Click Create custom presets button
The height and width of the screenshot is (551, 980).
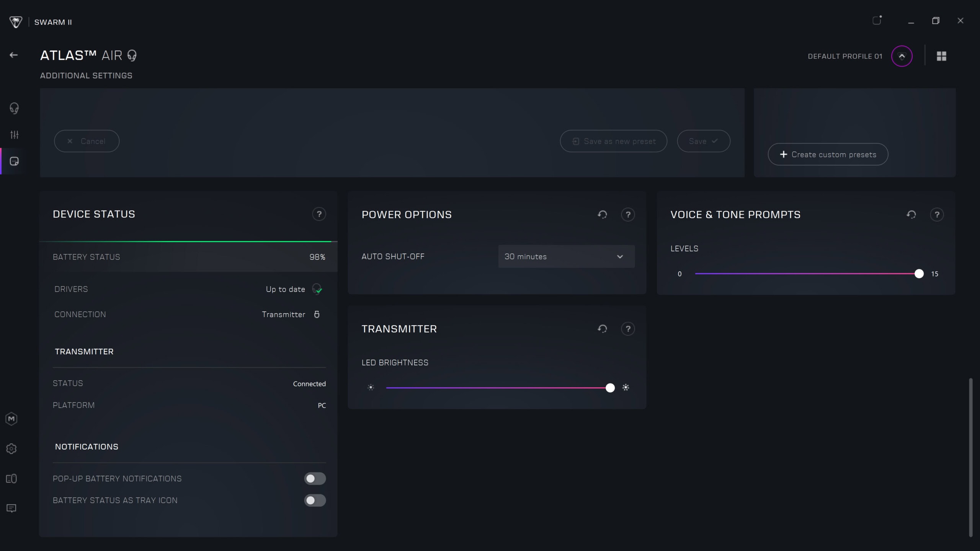pos(828,155)
